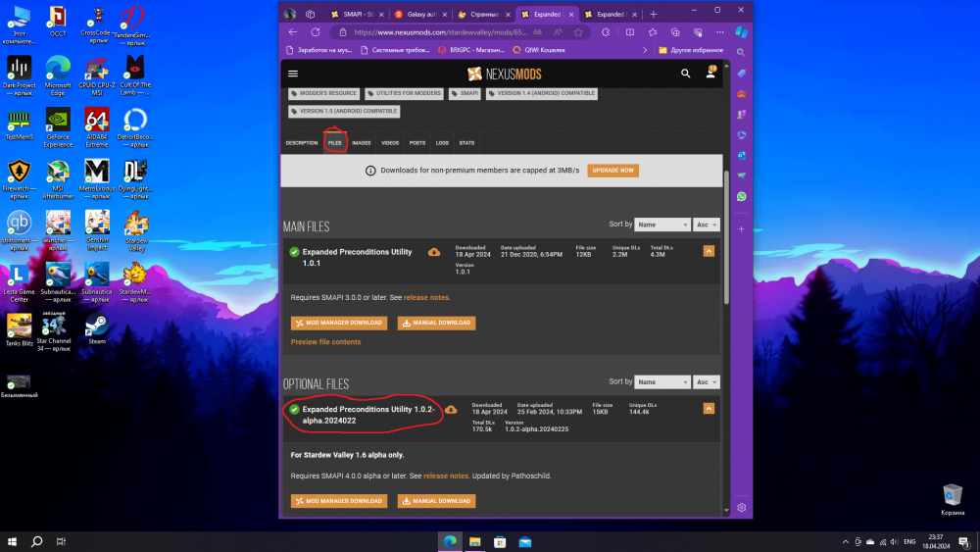
Task: Switch to the Images tab
Action: point(362,143)
